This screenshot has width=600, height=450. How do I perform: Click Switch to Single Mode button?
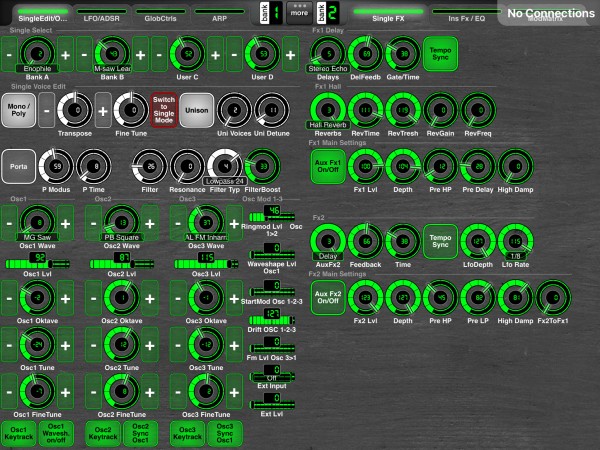164,110
